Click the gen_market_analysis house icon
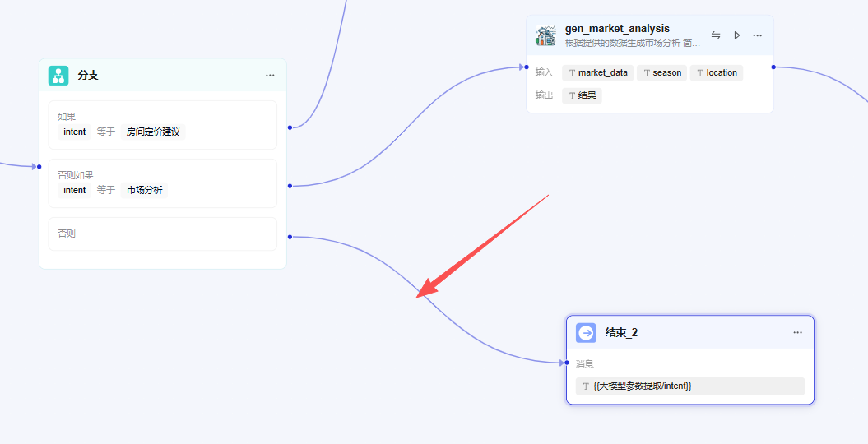 (x=545, y=35)
